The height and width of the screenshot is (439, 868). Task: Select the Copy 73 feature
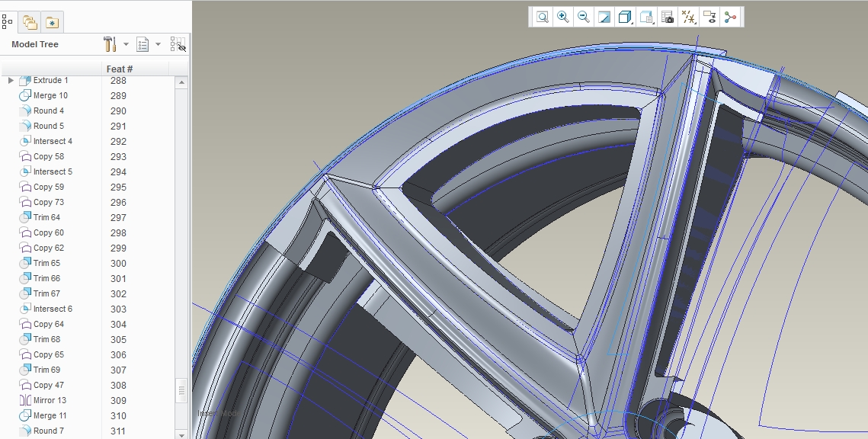49,202
